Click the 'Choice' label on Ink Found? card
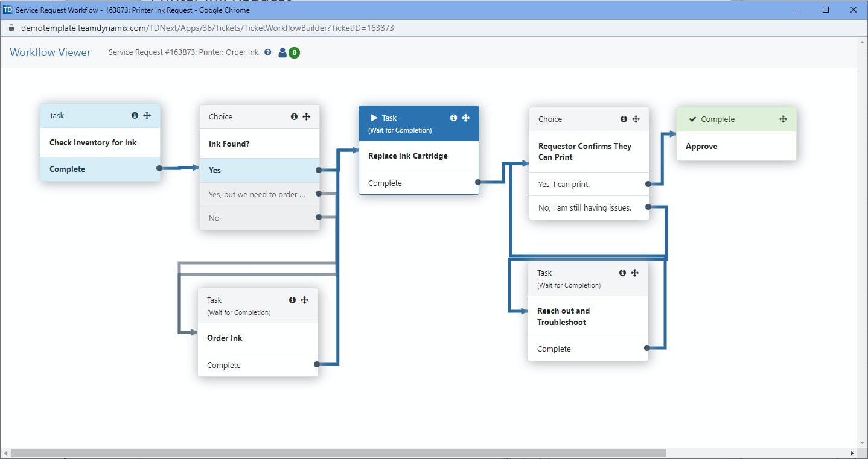Screen dimensions: 868x459 point(220,116)
